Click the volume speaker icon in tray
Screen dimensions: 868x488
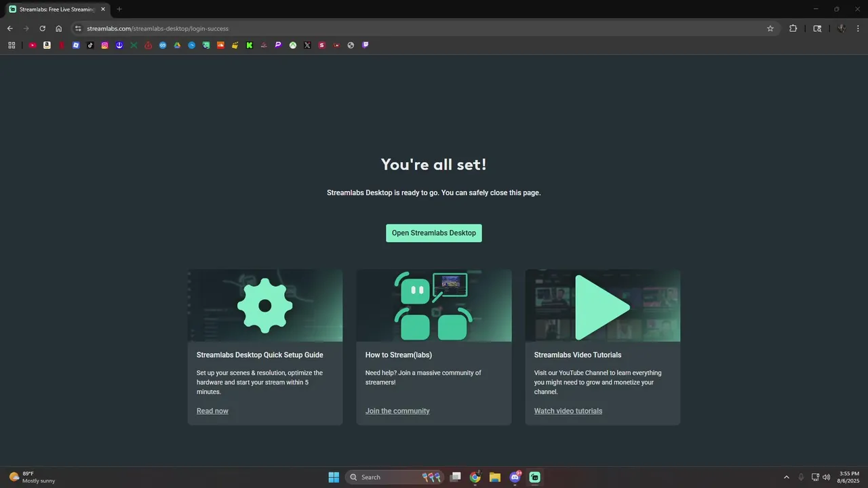coord(826,477)
